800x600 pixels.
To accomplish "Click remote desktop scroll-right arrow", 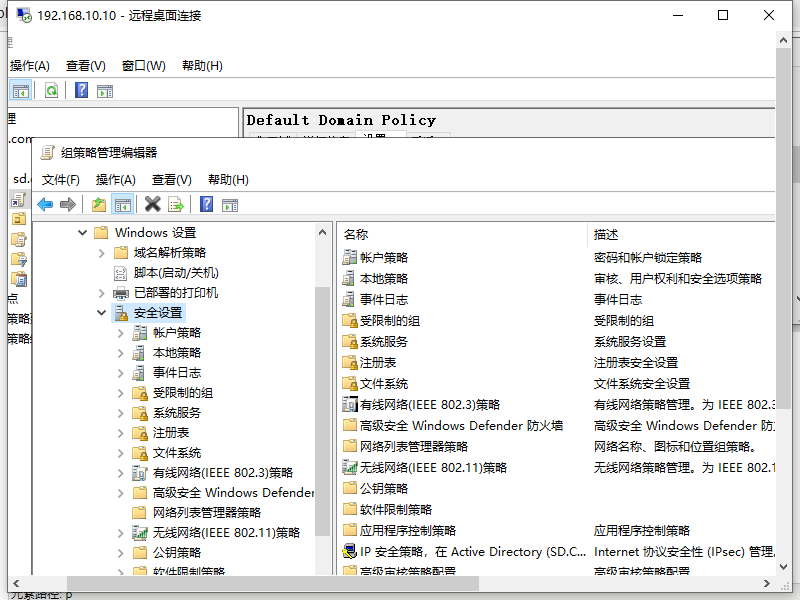I will pos(766,583).
